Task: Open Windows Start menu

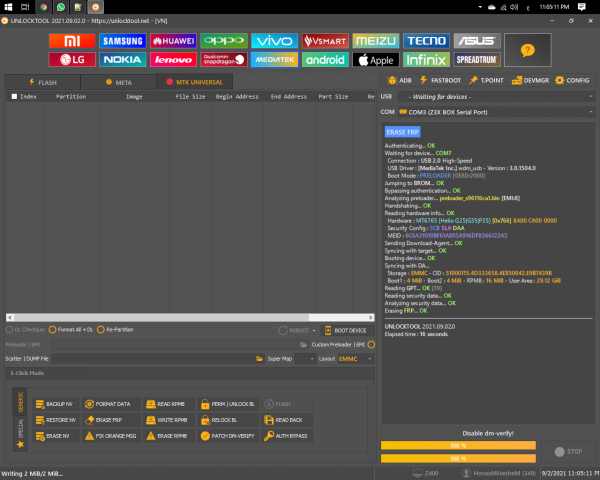Action: click(x=8, y=7)
